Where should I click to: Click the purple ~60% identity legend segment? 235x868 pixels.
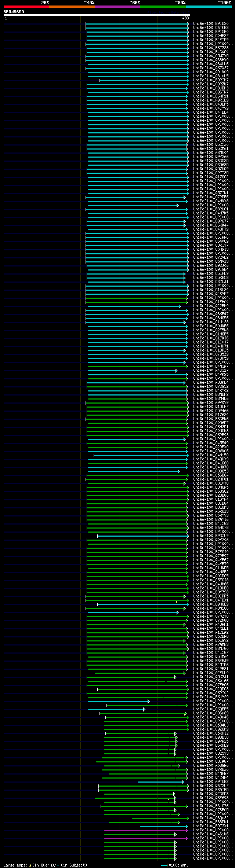click(x=117, y=7)
